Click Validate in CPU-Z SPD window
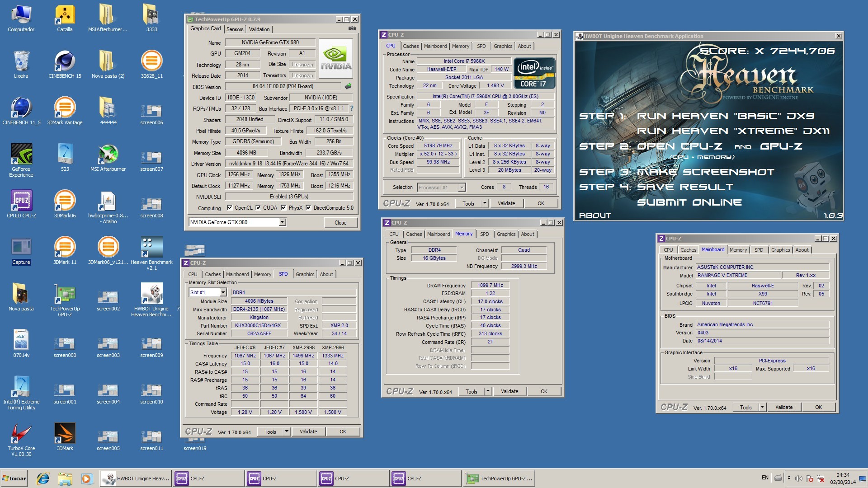The height and width of the screenshot is (488, 868). [308, 432]
